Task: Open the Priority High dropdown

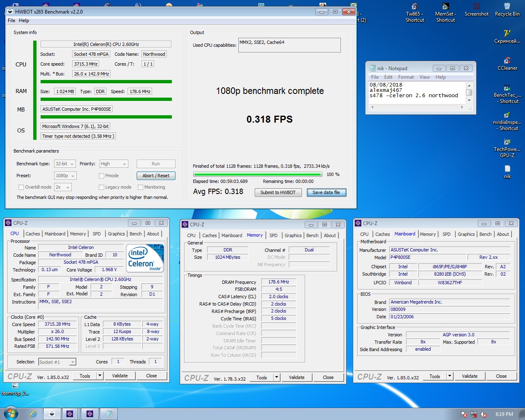Action: pyautogui.click(x=114, y=164)
